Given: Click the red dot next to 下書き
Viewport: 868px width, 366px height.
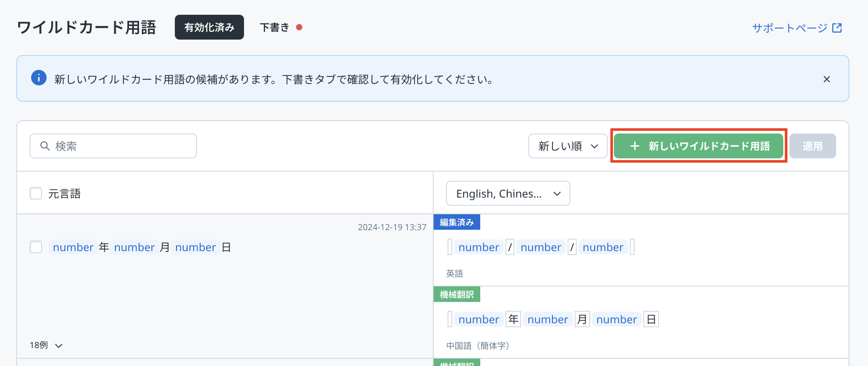Looking at the screenshot, I should pyautogui.click(x=299, y=27).
